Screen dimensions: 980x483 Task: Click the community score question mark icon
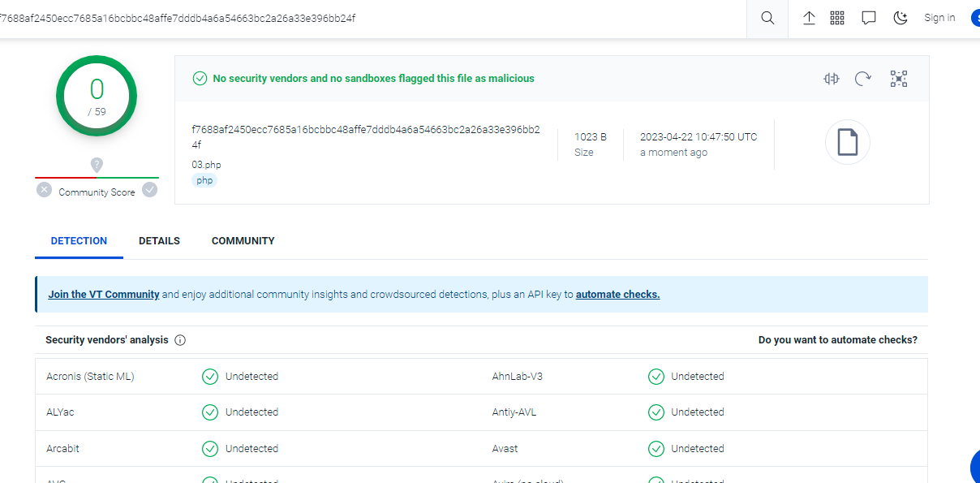(x=97, y=165)
